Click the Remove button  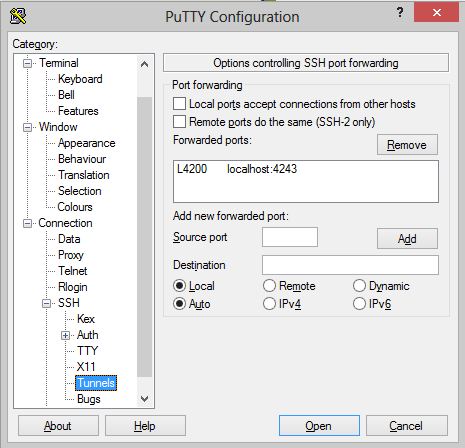tap(407, 145)
